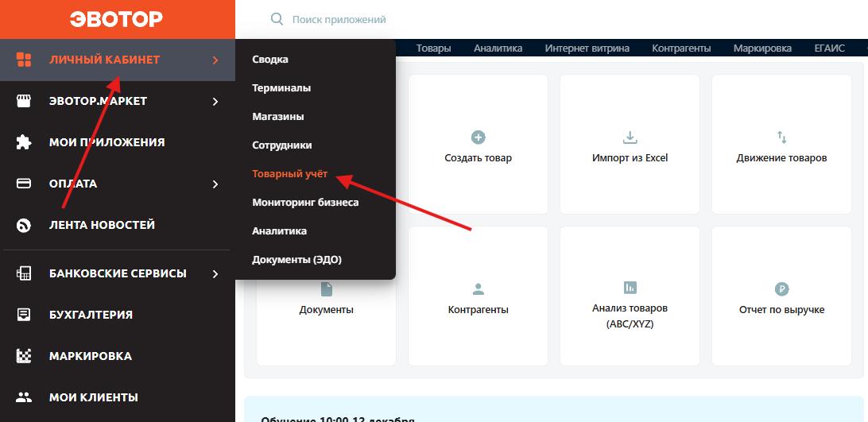Switch to the Интернет витрина tab
This screenshot has width=868, height=422.
587,48
